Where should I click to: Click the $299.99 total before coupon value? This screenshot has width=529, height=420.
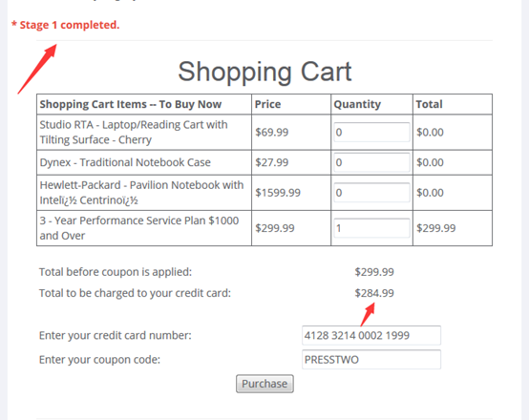click(374, 271)
